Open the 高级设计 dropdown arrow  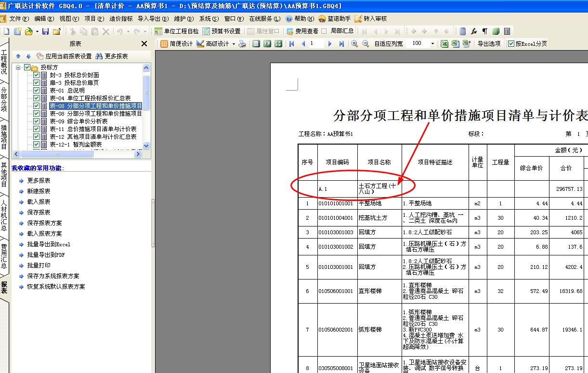234,44
